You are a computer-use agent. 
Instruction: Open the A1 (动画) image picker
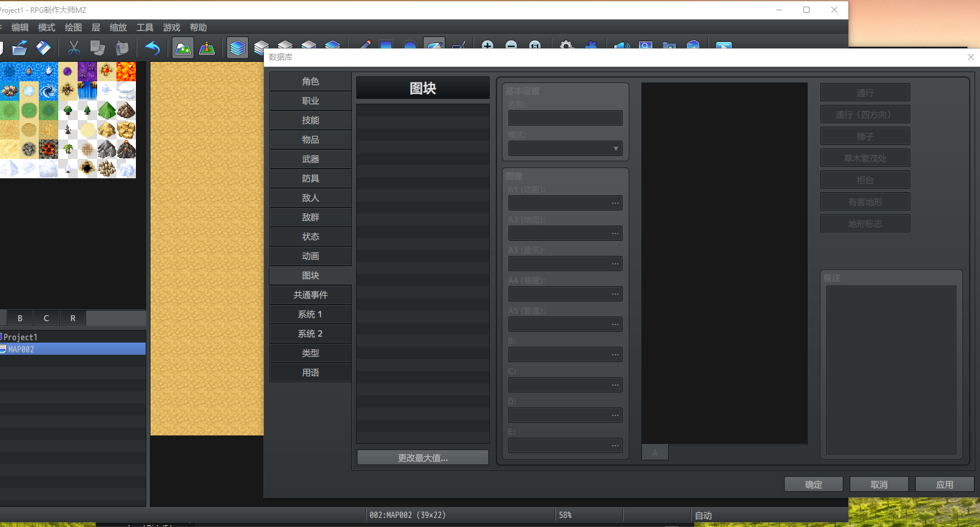(615, 203)
